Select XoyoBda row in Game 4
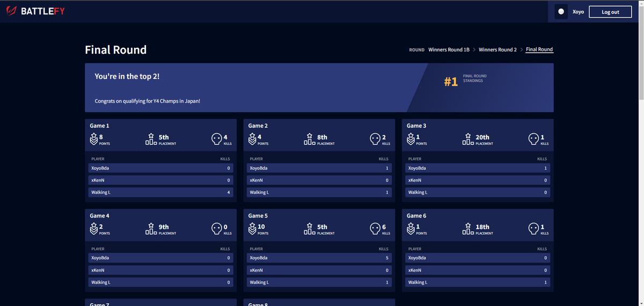Viewport: 644px width, 306px height. tap(161, 258)
